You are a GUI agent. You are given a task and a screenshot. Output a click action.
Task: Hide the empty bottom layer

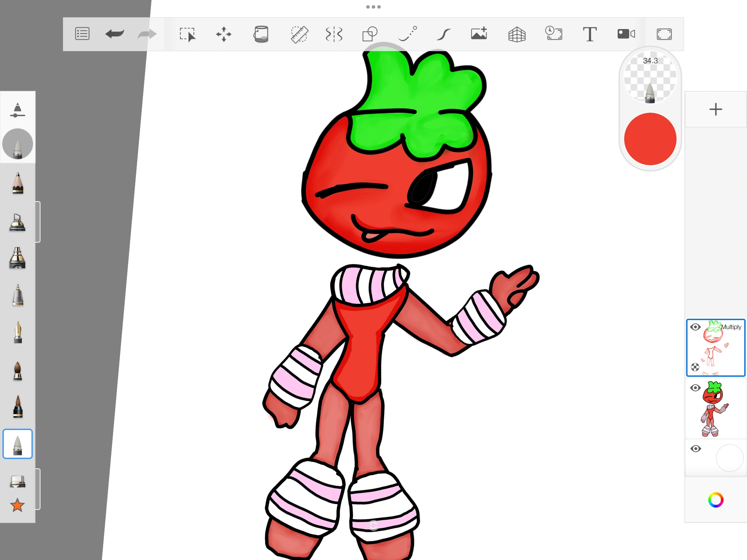pos(695,448)
